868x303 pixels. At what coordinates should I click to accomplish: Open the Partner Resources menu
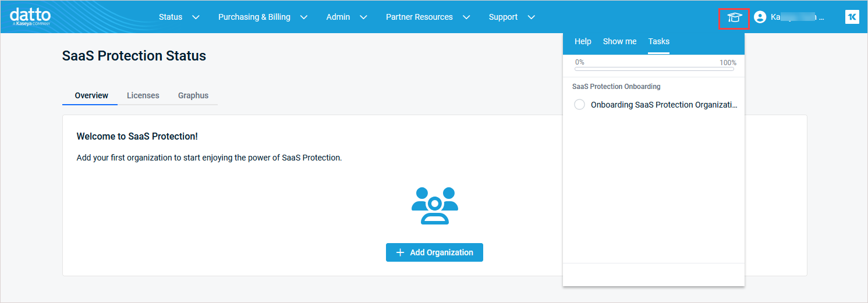419,17
